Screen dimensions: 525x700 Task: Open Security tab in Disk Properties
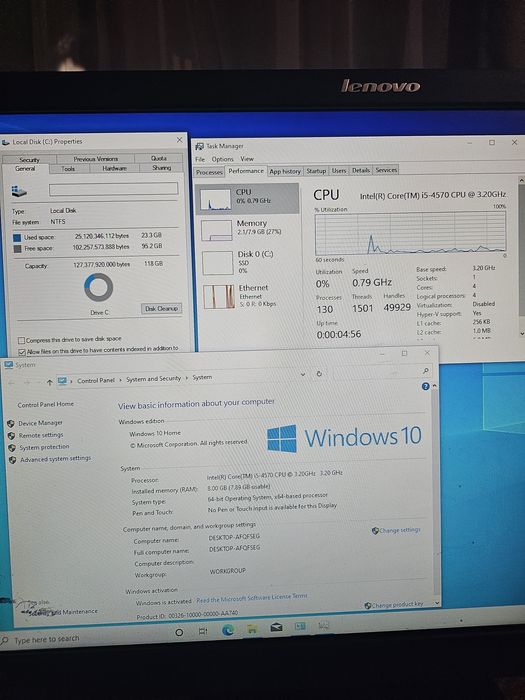point(29,160)
